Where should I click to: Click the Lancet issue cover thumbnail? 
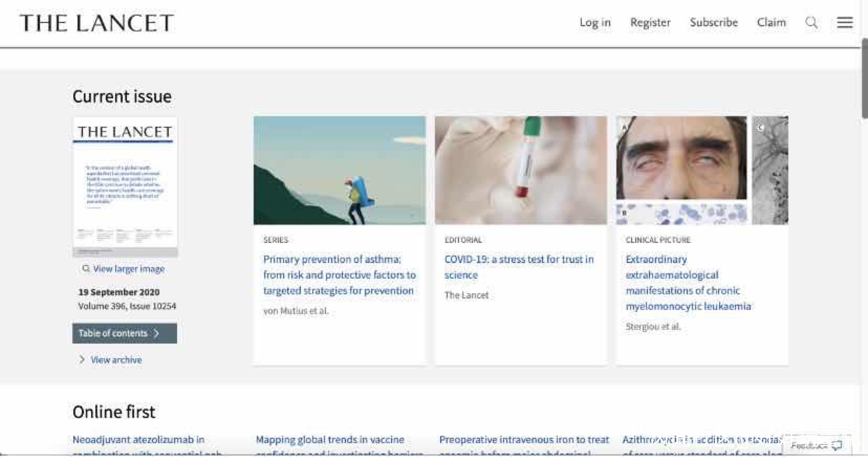click(125, 187)
